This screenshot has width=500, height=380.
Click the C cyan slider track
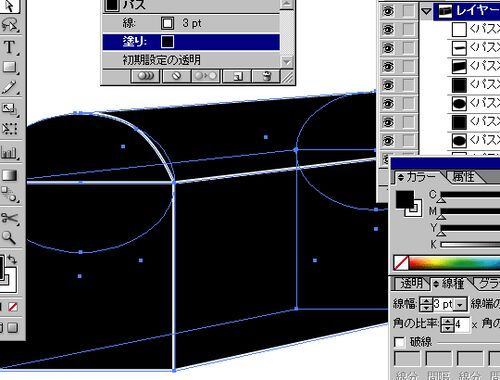pyautogui.click(x=470, y=195)
